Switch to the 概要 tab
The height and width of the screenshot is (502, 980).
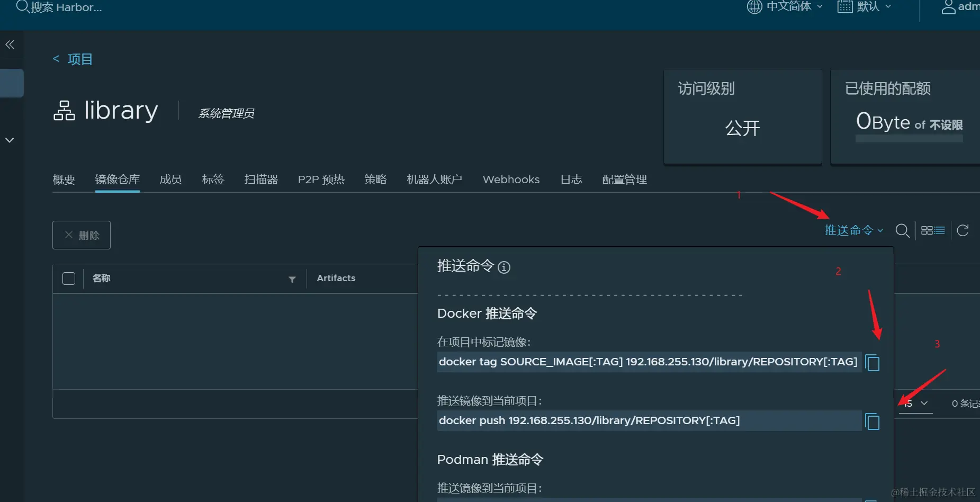click(64, 180)
